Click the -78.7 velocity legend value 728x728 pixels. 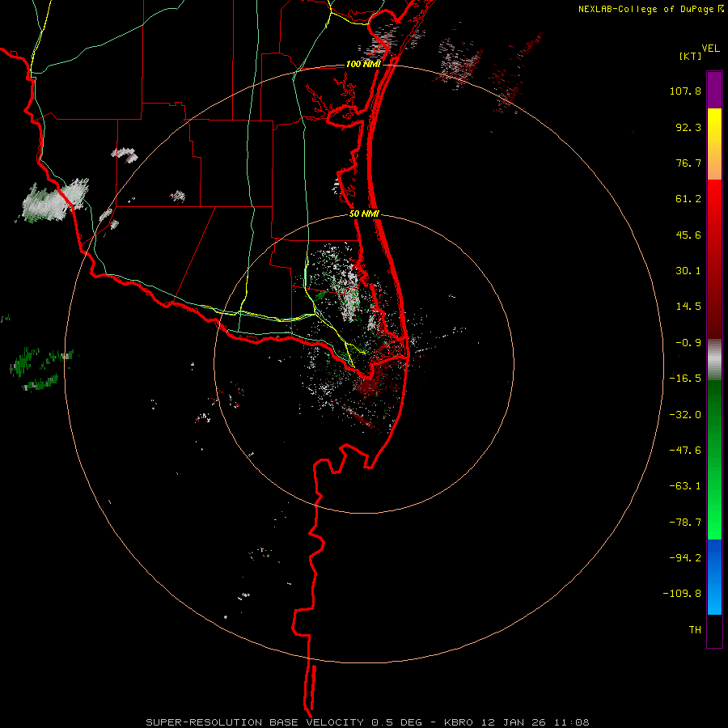coord(685,523)
